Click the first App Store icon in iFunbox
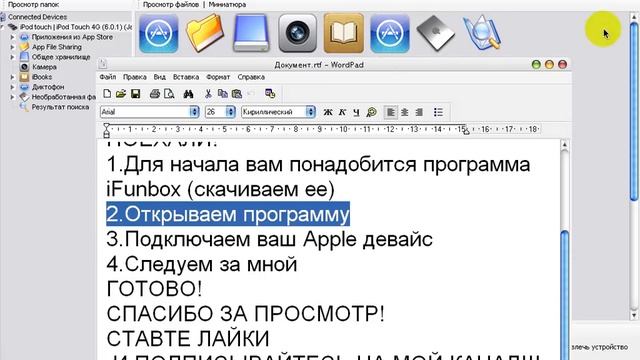Screen dimensions: 640x360 pos(158,33)
